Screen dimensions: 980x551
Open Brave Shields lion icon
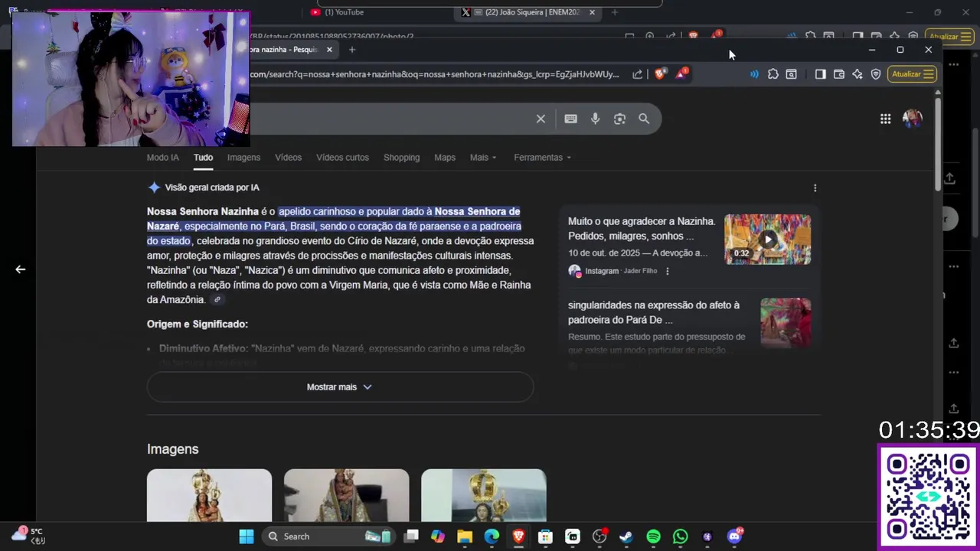click(660, 74)
